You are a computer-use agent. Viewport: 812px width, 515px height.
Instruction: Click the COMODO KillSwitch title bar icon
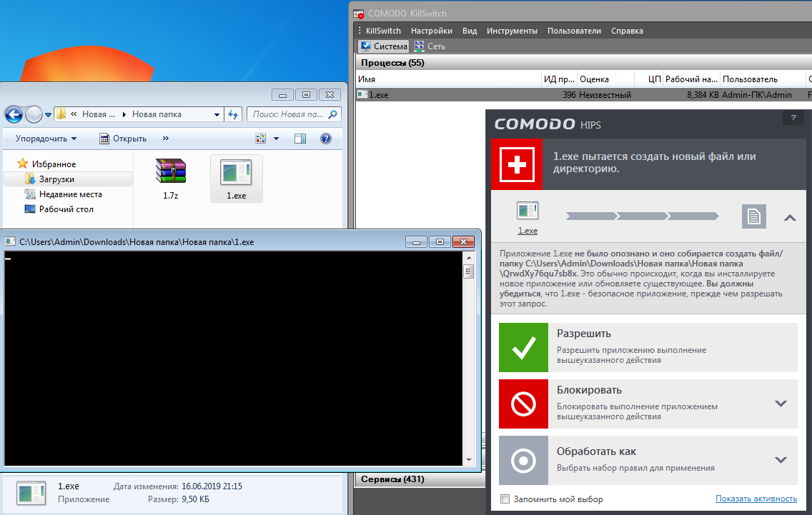click(x=359, y=14)
